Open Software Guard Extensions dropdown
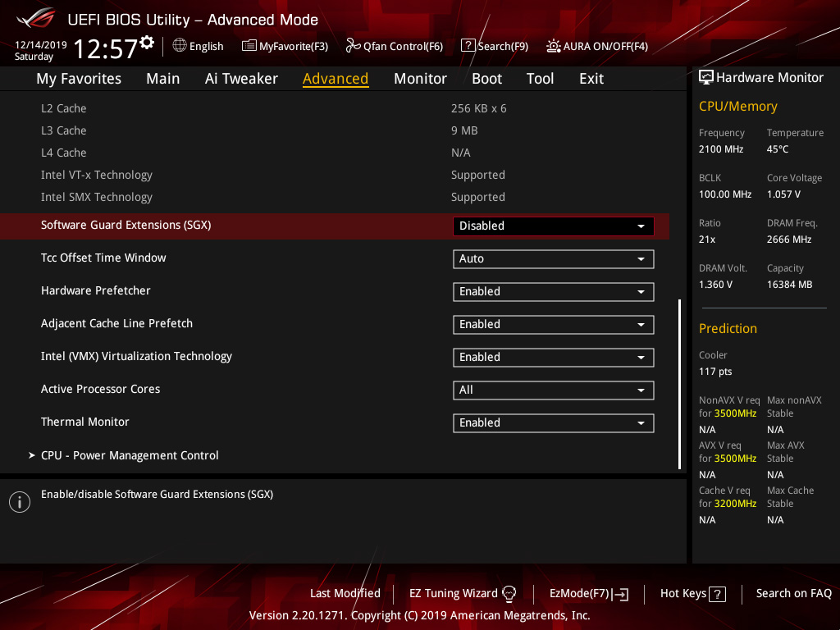 [x=554, y=226]
